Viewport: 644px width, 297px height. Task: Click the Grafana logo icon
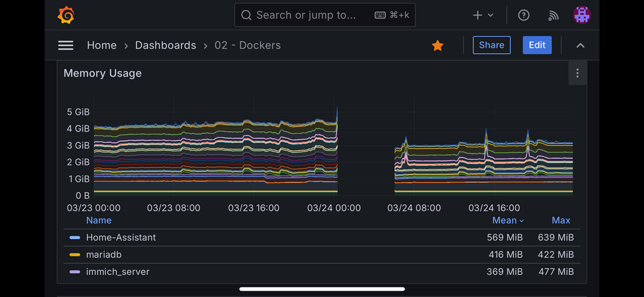pyautogui.click(x=66, y=15)
